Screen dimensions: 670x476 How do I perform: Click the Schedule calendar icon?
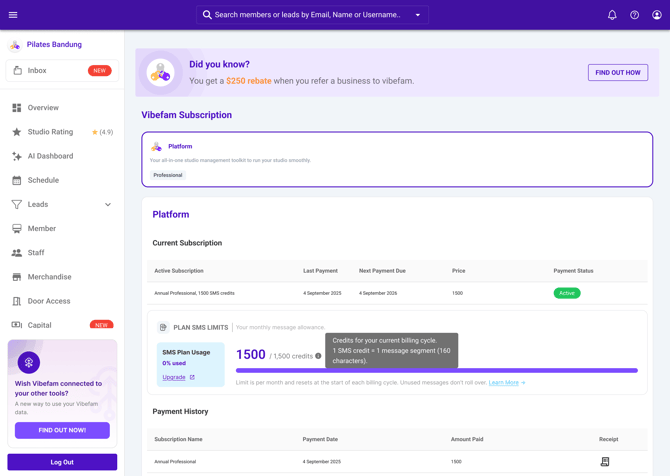[17, 180]
